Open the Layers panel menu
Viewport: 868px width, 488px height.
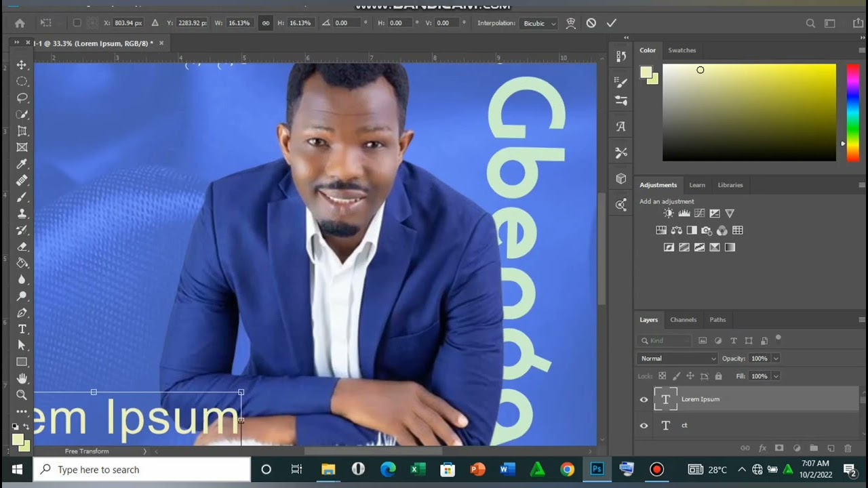click(x=861, y=320)
